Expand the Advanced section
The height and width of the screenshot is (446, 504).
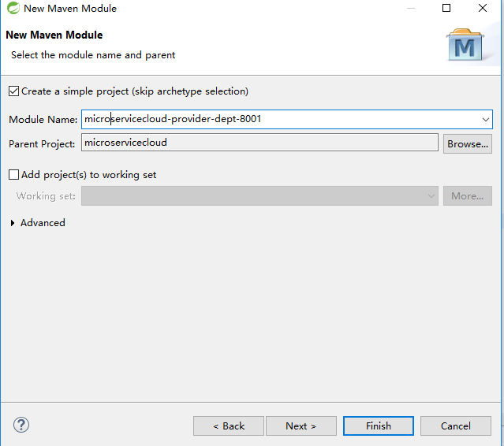[x=13, y=223]
